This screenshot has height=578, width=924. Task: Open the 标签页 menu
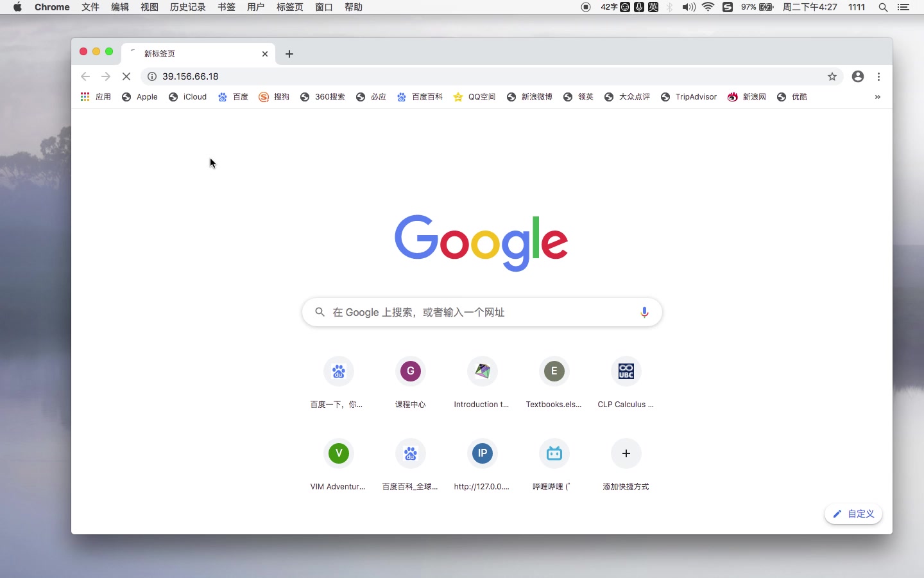click(x=290, y=7)
